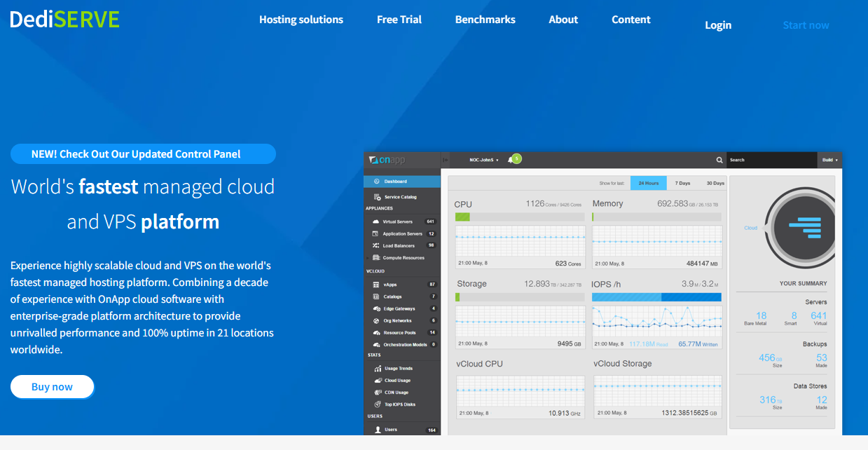Open the Hosting solutions menu
Screen dimensions: 868x450
point(301,20)
